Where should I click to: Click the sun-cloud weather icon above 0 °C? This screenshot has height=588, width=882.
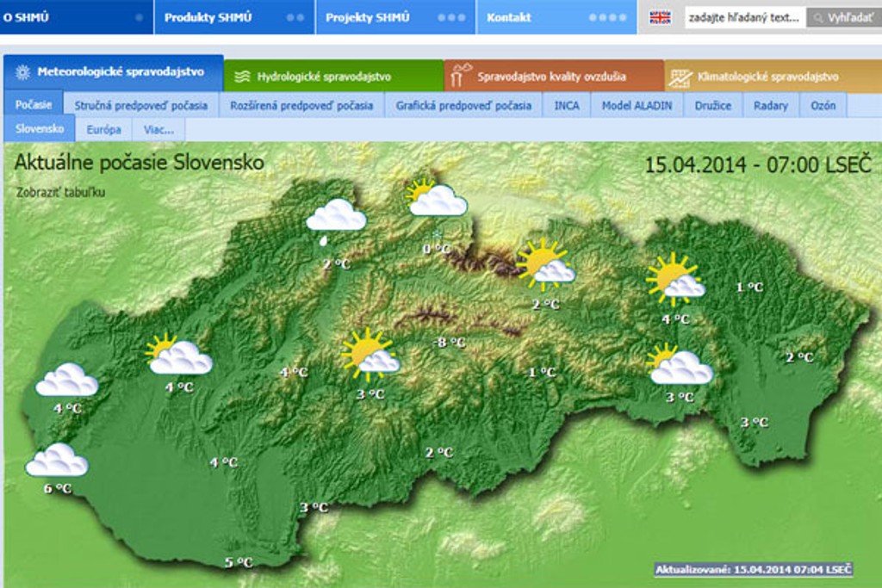coord(436,198)
